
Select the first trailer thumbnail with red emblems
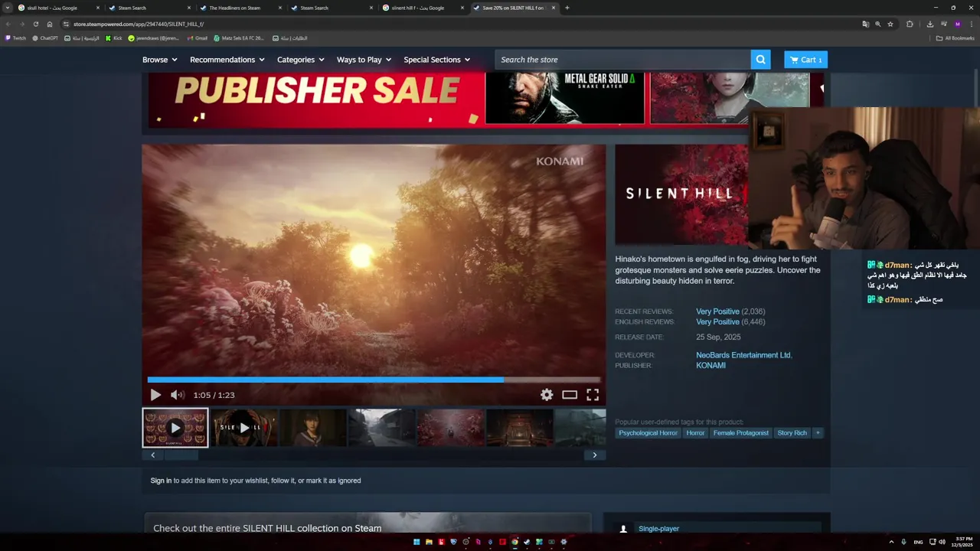click(x=175, y=428)
